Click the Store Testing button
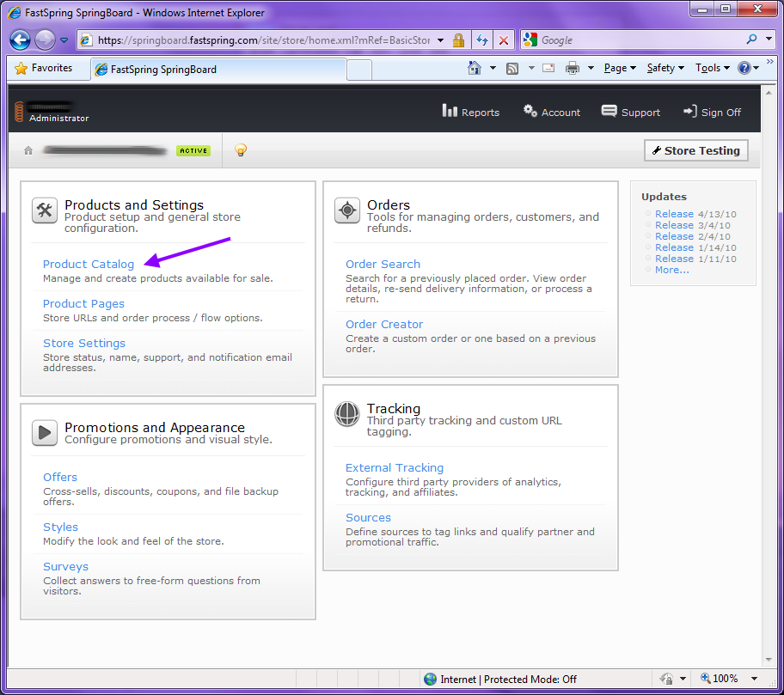Screen dimensions: 784x695 (696, 150)
